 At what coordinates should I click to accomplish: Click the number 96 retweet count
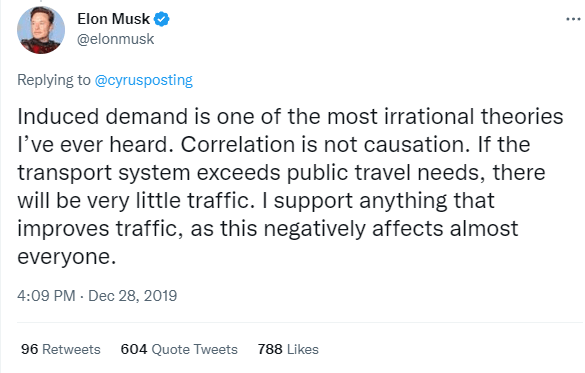coord(29,350)
